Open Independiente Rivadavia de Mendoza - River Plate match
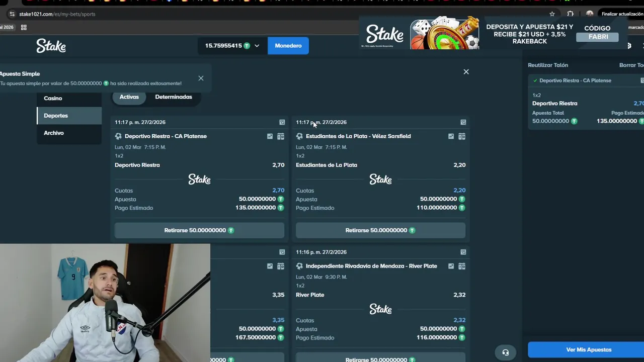The height and width of the screenshot is (362, 644). [371, 266]
